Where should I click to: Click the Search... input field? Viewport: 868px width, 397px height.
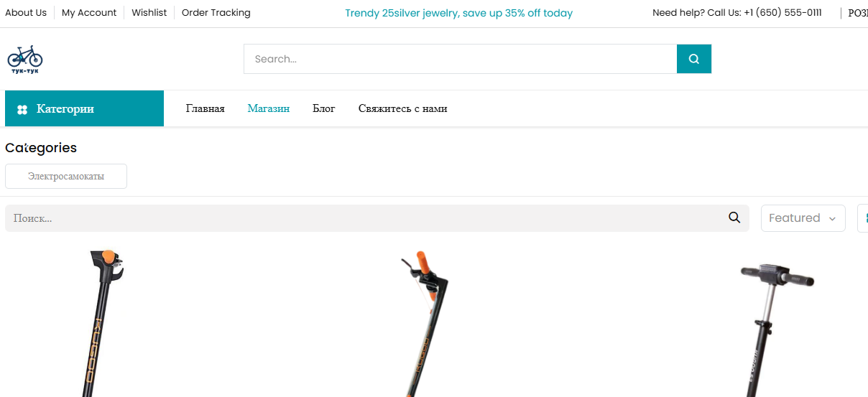(460, 59)
